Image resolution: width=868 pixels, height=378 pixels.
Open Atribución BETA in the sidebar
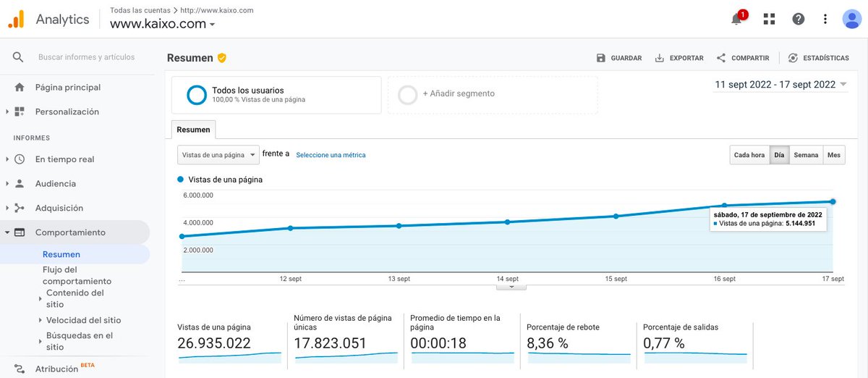[65, 369]
